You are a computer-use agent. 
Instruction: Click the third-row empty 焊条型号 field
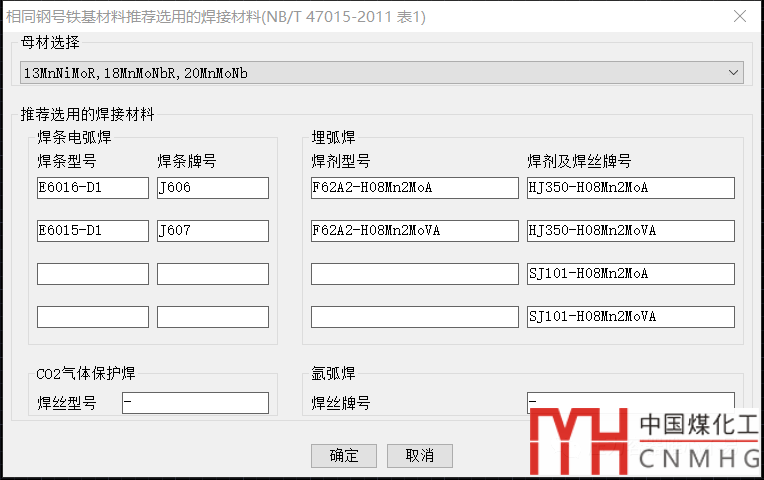93,274
